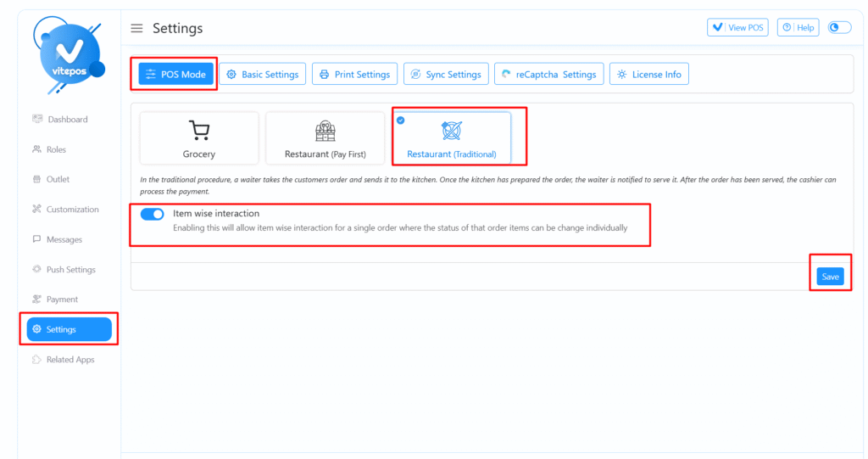Click the Outlet store icon
The width and height of the screenshot is (868, 459).
pos(36,179)
